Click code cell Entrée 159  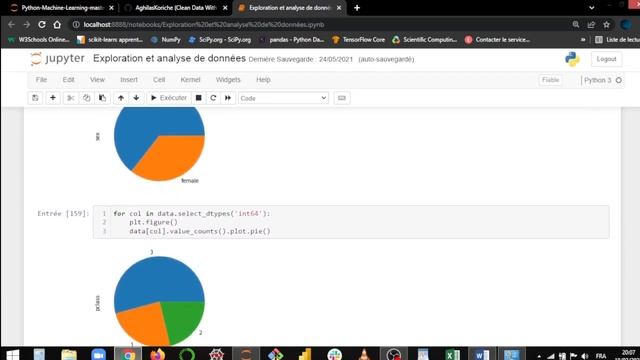click(x=351, y=222)
